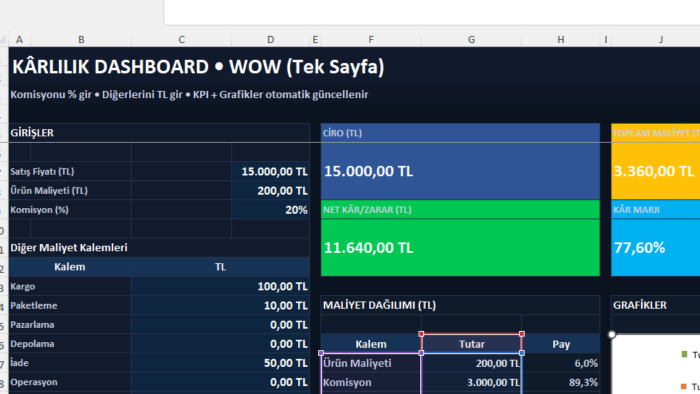Select the GRAFİKLER heading

pyautogui.click(x=640, y=305)
